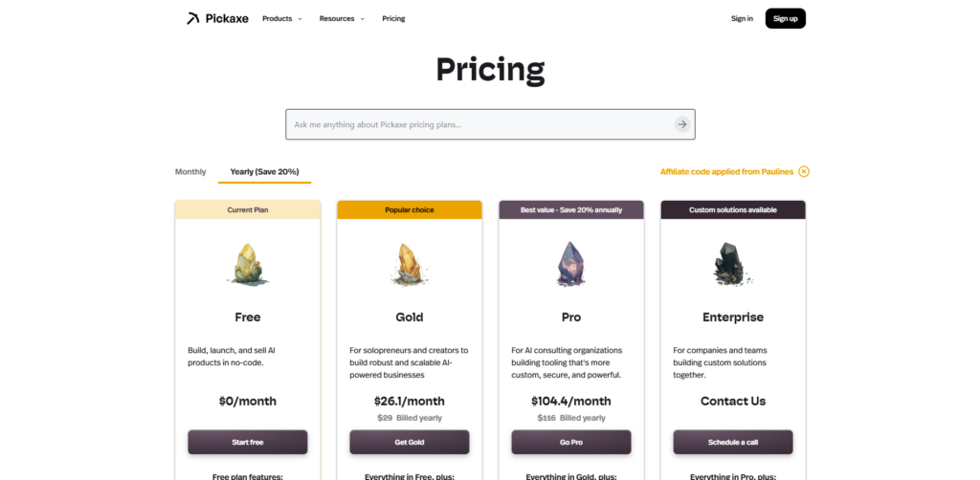Click the Free plan crystal image
The image size is (980, 480).
pos(247,264)
